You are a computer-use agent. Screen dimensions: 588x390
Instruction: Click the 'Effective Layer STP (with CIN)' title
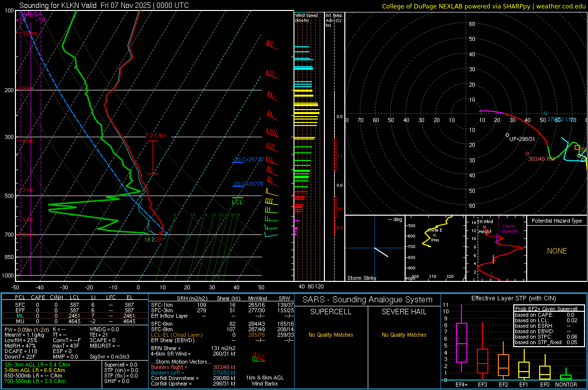tap(513, 298)
